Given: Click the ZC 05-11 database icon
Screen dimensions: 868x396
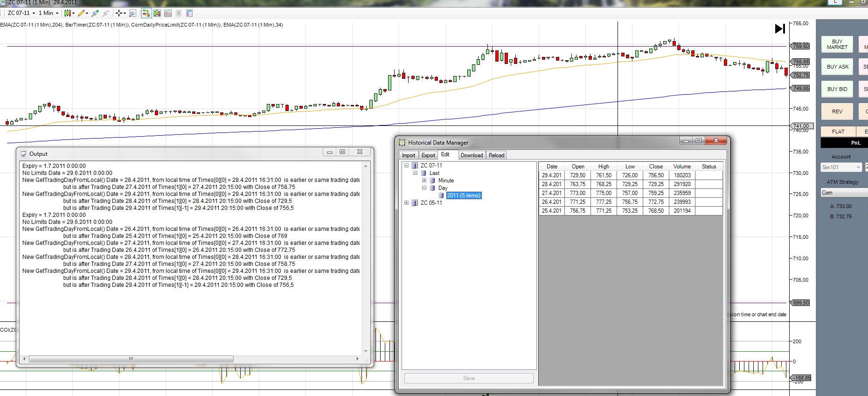Looking at the screenshot, I should tap(415, 203).
